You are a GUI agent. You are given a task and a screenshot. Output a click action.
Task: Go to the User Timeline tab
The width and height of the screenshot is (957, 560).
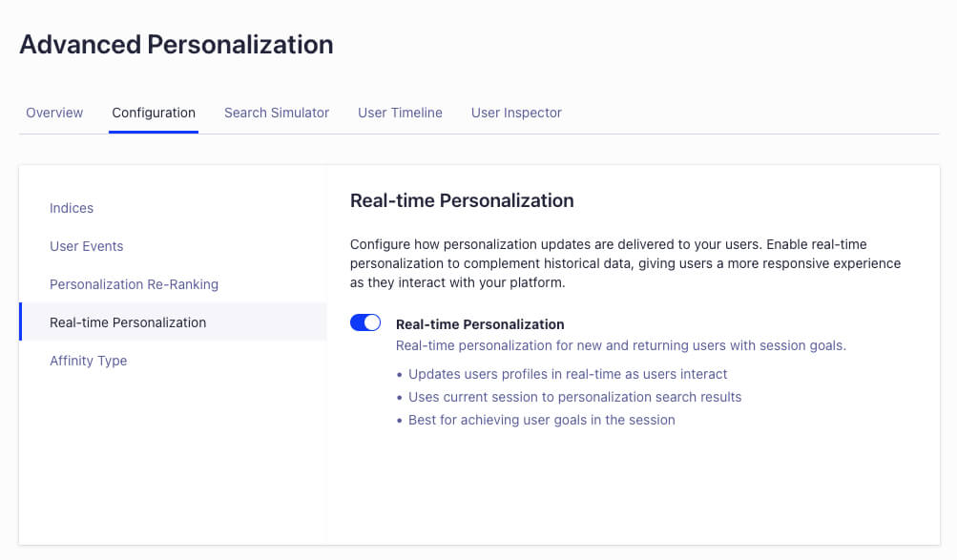(399, 113)
